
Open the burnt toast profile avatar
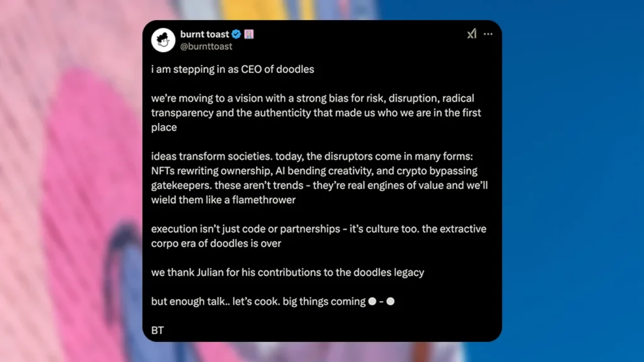coord(163,40)
